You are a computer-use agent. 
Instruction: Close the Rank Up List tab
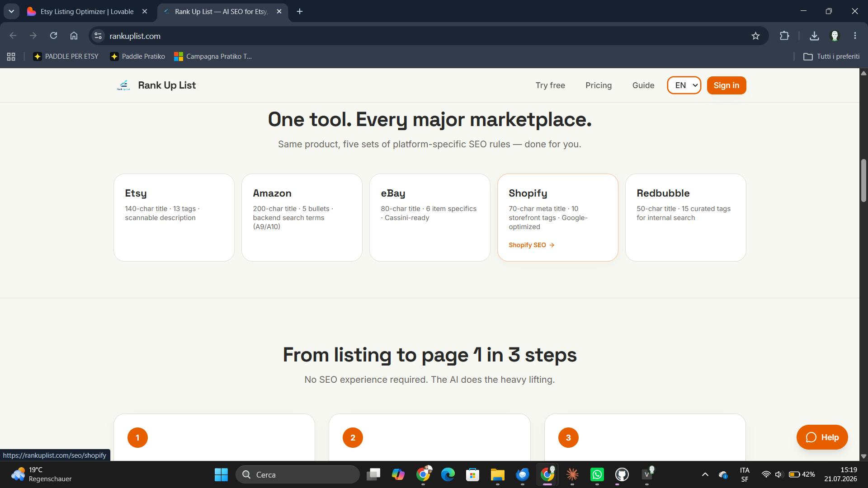tap(279, 11)
